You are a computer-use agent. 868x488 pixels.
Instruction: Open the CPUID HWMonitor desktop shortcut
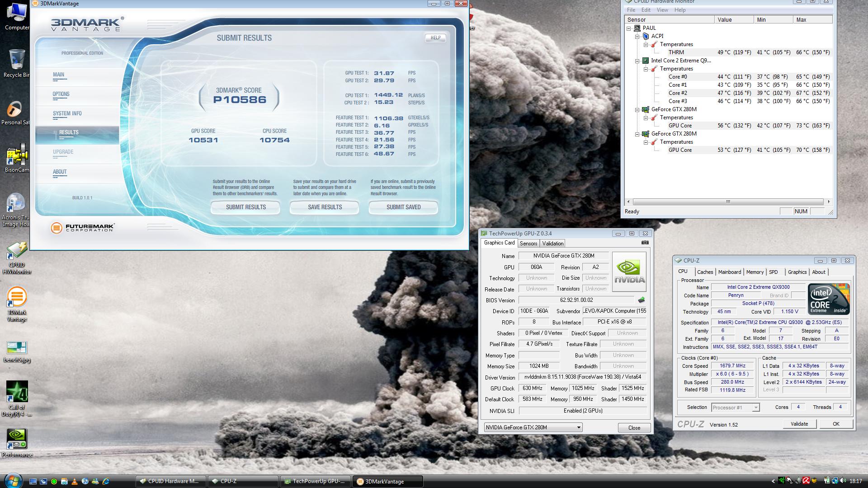pyautogui.click(x=17, y=258)
